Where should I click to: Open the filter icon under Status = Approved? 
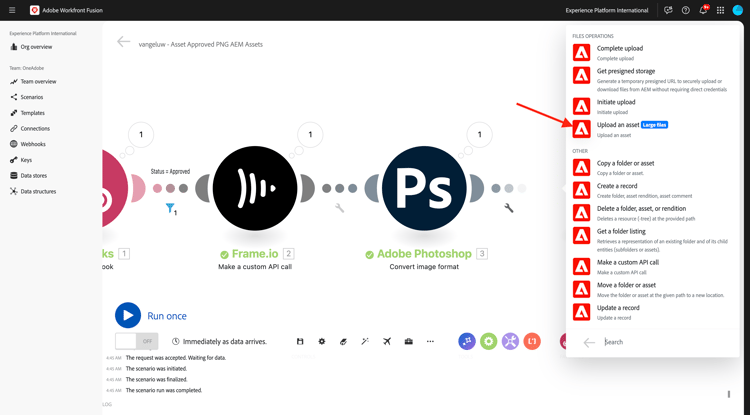pos(170,208)
